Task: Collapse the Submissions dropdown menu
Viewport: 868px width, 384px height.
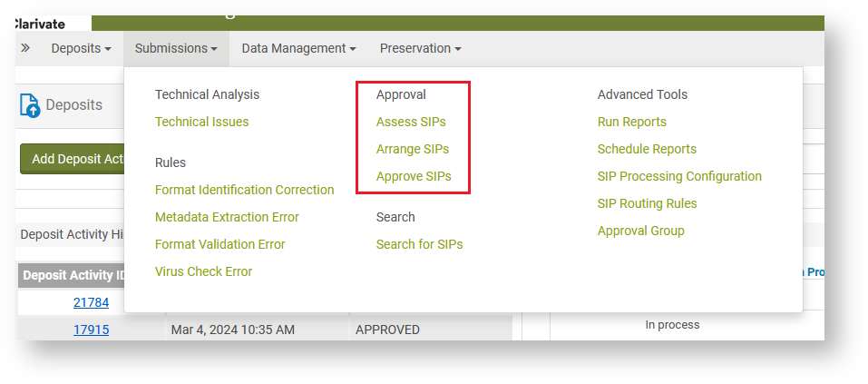Action: click(x=176, y=48)
